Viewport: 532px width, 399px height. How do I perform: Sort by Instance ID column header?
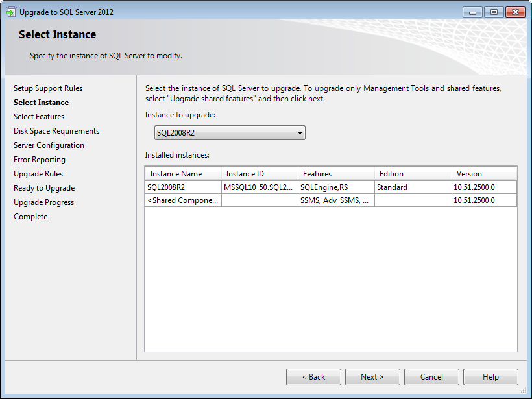(x=260, y=174)
